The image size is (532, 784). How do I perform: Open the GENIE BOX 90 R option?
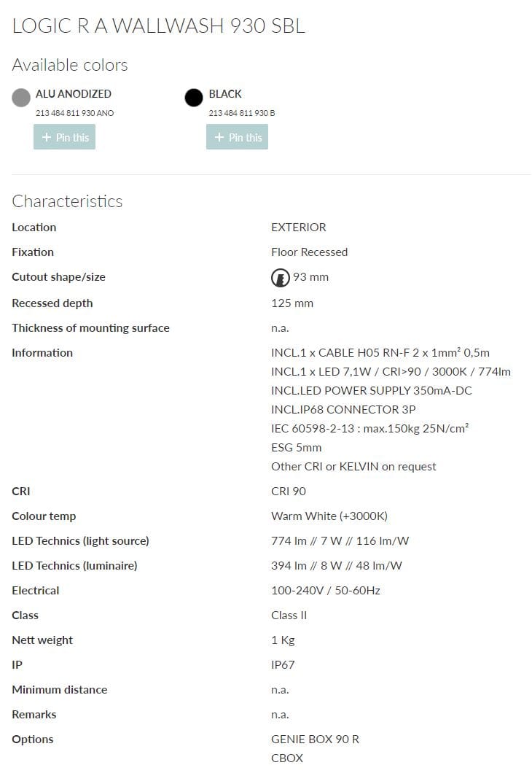pos(315,739)
